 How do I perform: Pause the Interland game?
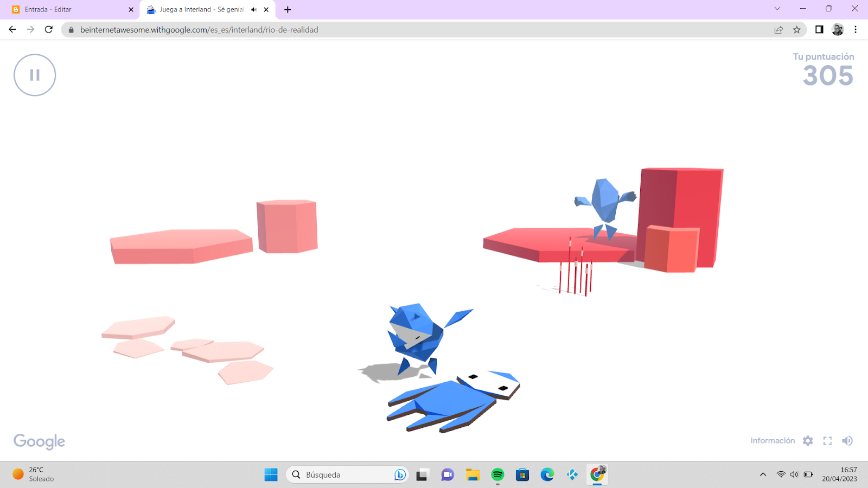pos(35,75)
